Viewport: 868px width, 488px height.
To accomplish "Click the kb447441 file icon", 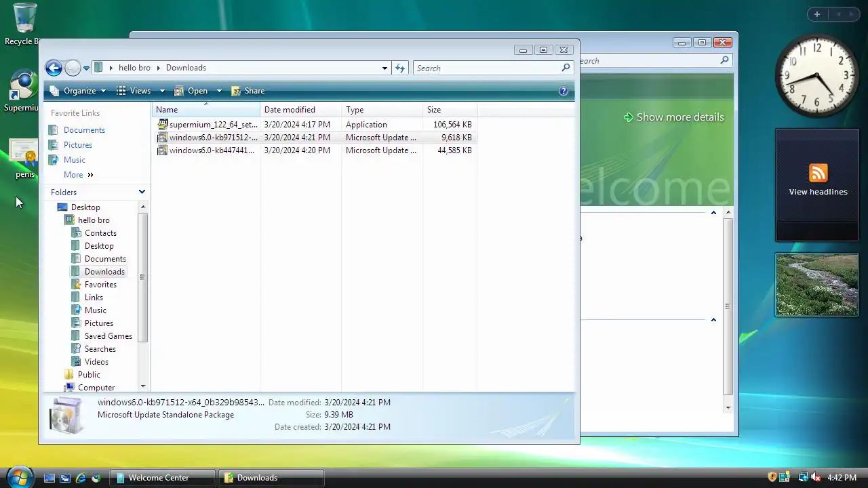I will [x=162, y=150].
